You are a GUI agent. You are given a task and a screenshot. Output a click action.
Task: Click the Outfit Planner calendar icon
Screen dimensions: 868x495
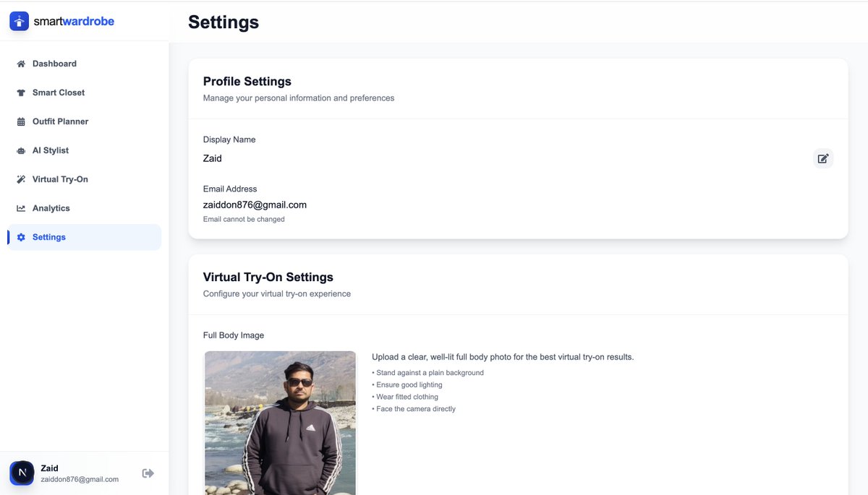21,121
